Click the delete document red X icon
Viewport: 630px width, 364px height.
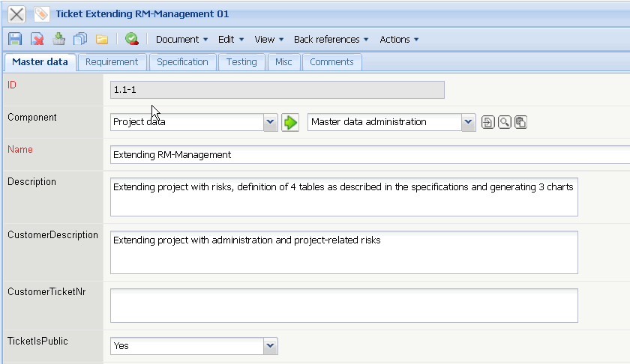(x=37, y=39)
